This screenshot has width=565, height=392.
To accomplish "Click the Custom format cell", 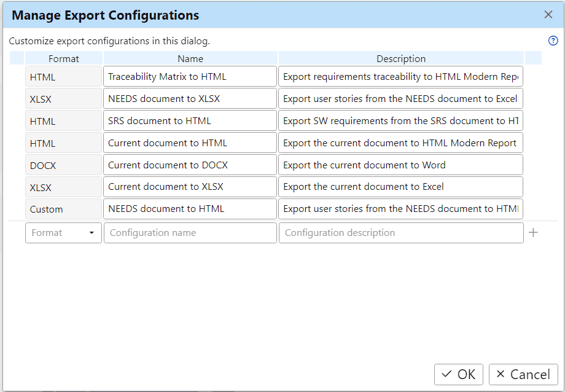I will [x=63, y=210].
